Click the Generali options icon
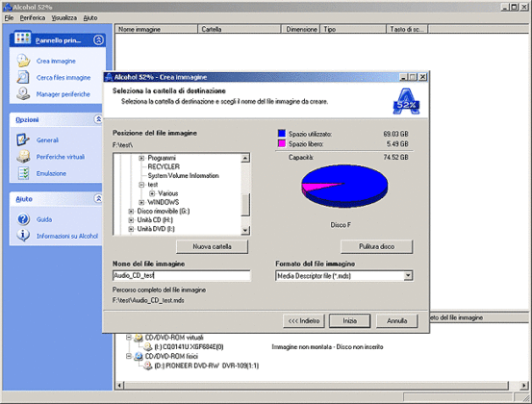Viewport: 532px width, 404px height. (x=23, y=139)
